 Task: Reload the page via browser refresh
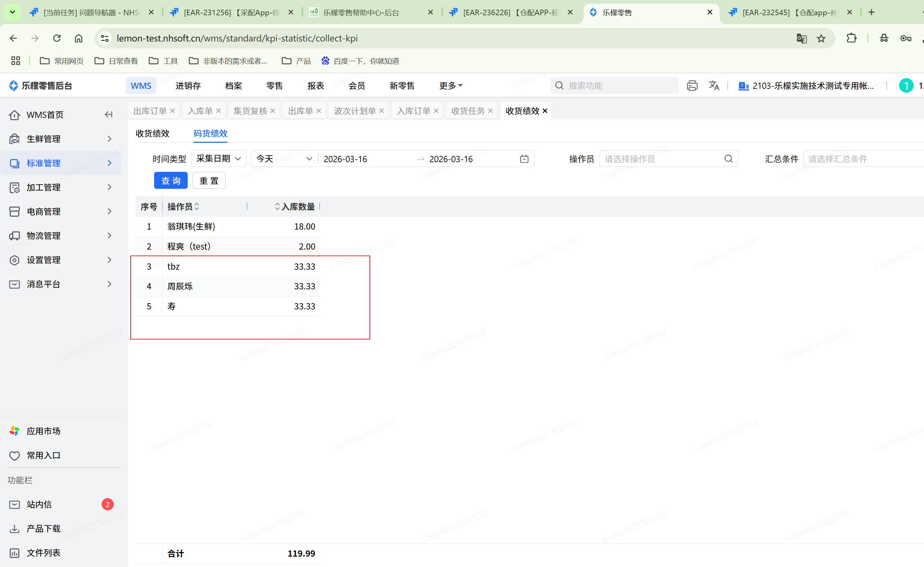coord(57,38)
